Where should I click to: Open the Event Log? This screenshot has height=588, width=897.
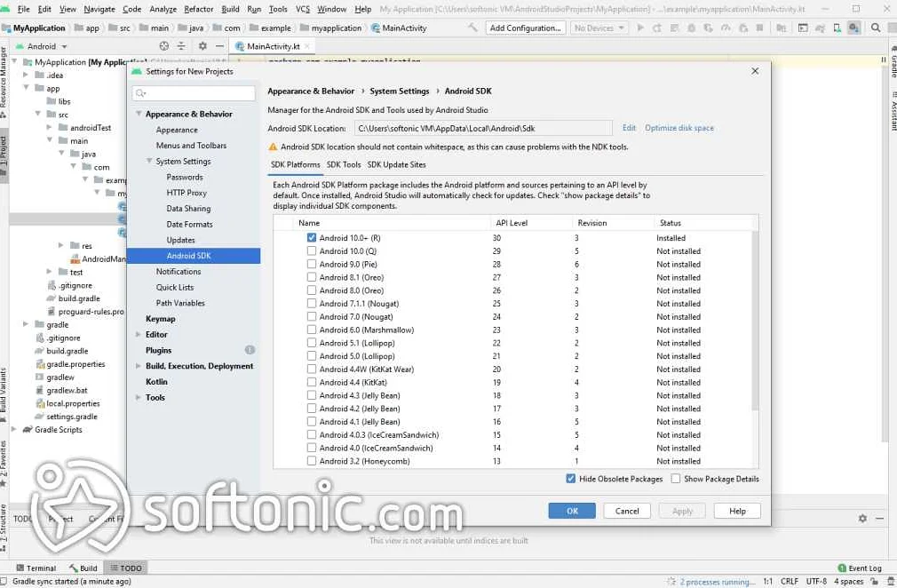pyautogui.click(x=859, y=568)
